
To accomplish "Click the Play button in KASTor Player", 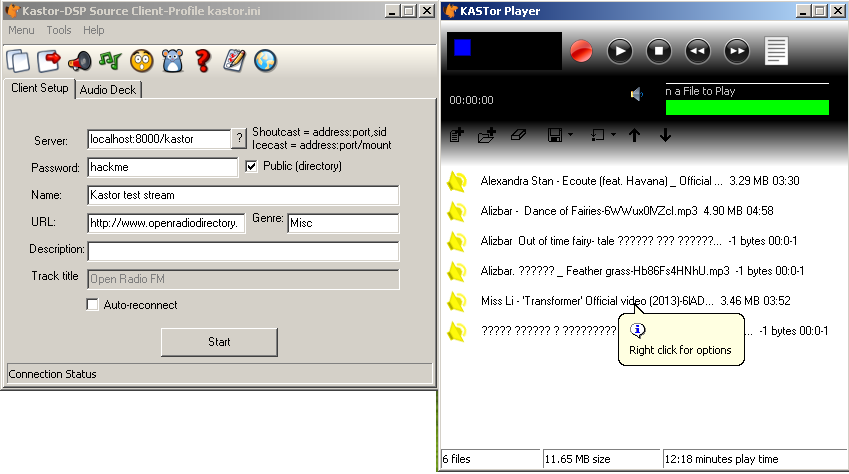I will coord(620,51).
